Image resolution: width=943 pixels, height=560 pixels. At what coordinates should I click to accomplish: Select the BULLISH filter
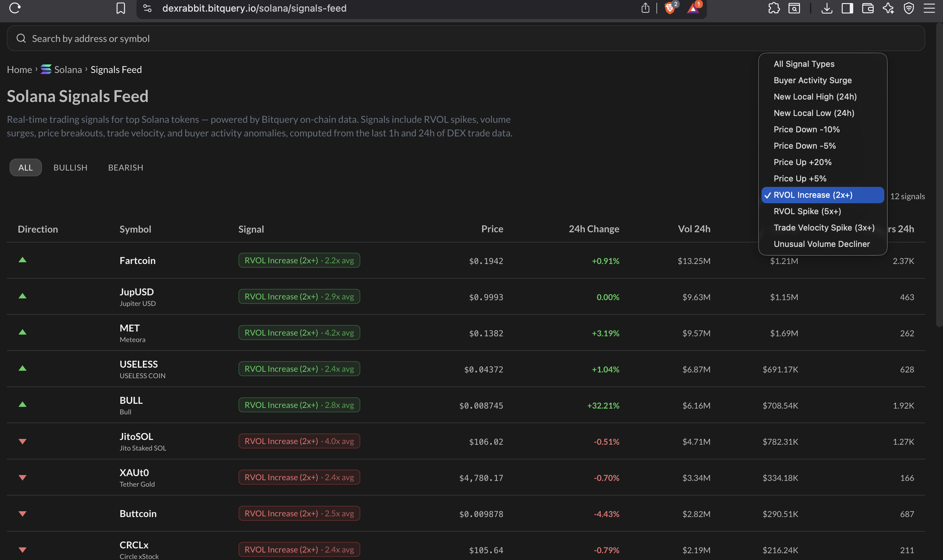[70, 167]
